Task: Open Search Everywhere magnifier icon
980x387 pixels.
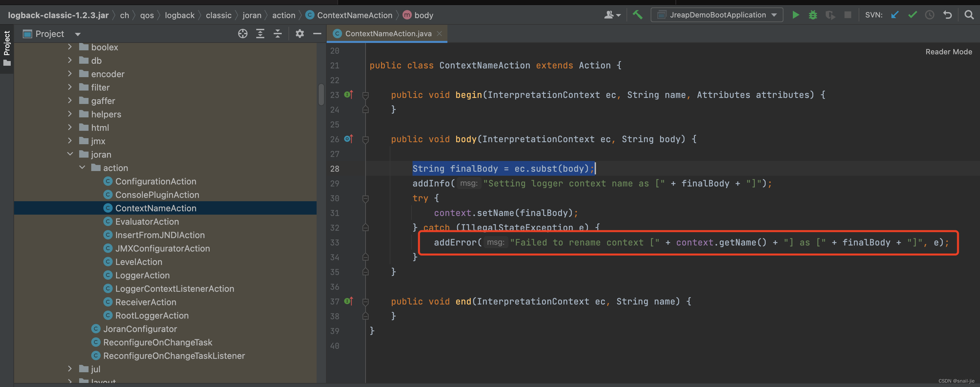Action: coord(969,15)
